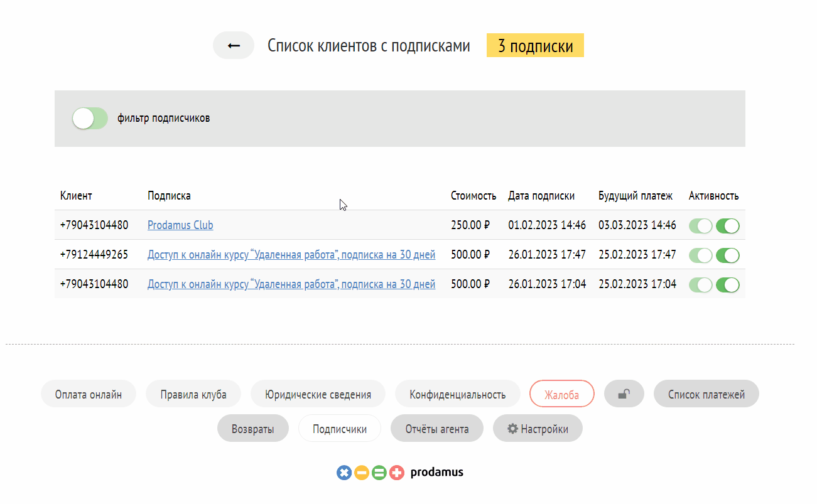Open Отчёты агента
Image resolution: width=817 pixels, height=504 pixels.
tap(436, 429)
